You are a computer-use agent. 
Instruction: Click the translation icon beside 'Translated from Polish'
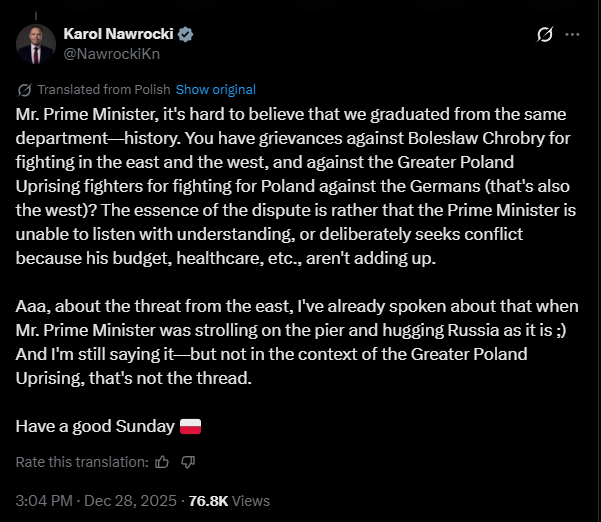(x=24, y=89)
